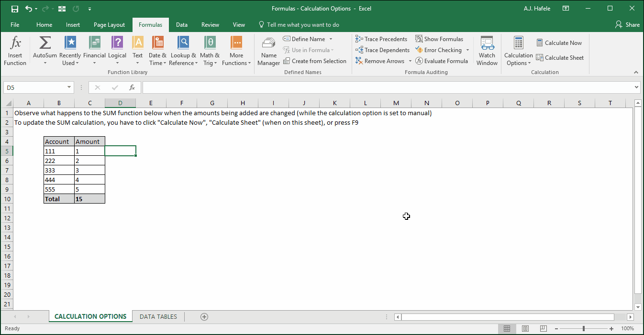
Task: Click the AutoSum sigma icon
Action: pyautogui.click(x=45, y=43)
